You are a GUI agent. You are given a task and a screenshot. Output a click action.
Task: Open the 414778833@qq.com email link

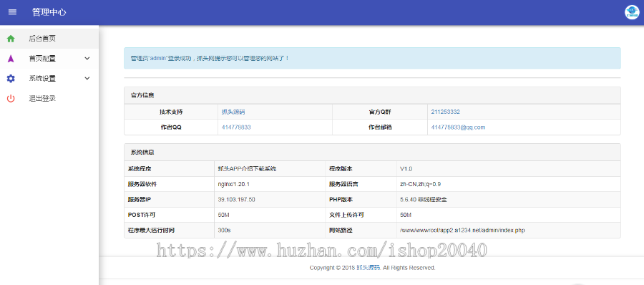459,127
